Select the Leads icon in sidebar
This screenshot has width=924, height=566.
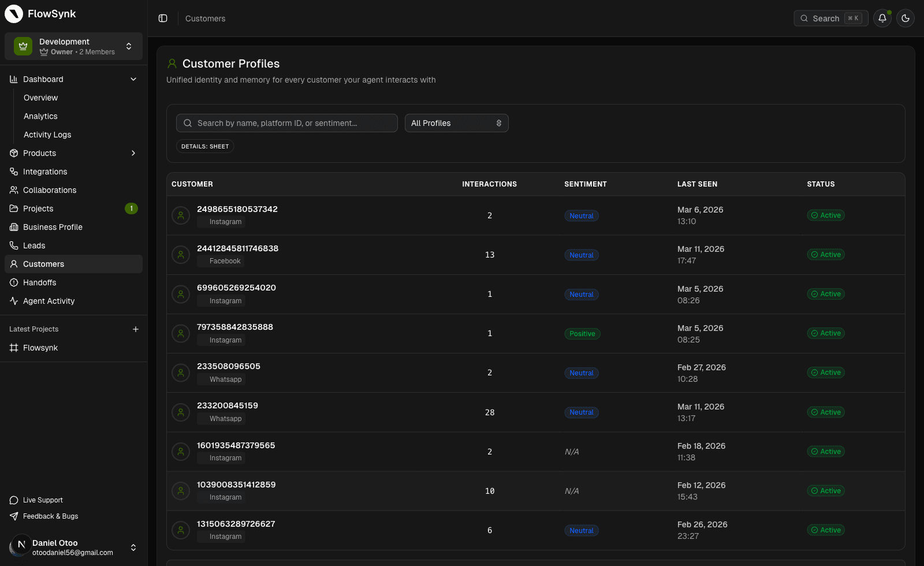pyautogui.click(x=13, y=245)
